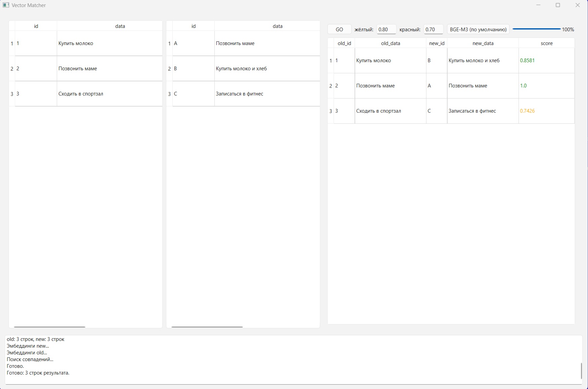Select the score cell 0.8581
Image resolution: width=588 pixels, height=389 pixels.
547,61
